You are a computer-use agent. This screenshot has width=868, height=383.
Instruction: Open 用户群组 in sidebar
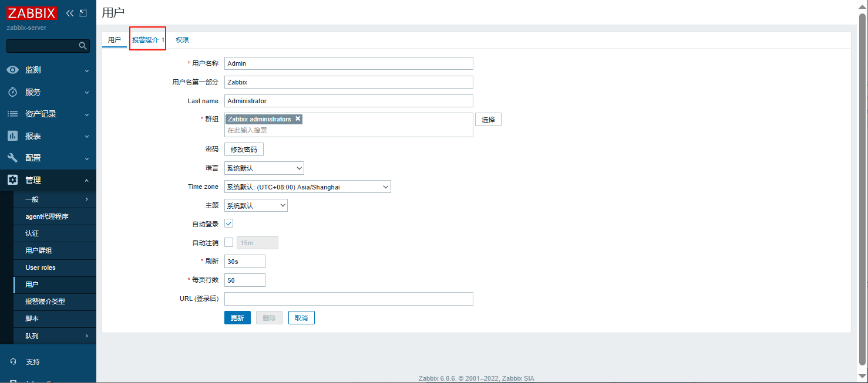coord(55,250)
